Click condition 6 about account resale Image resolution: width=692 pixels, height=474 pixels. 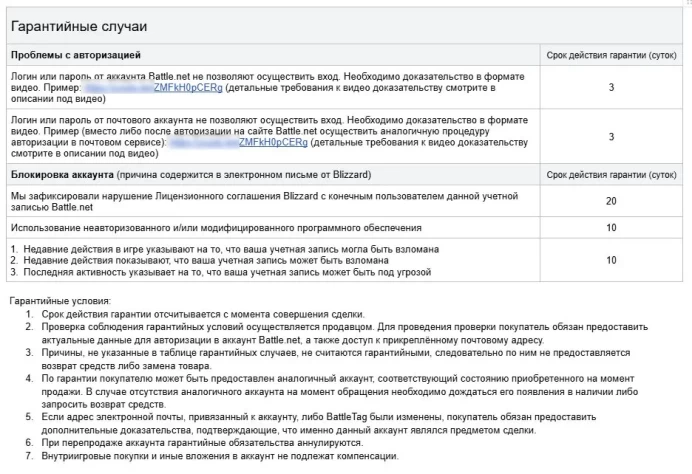click(194, 443)
